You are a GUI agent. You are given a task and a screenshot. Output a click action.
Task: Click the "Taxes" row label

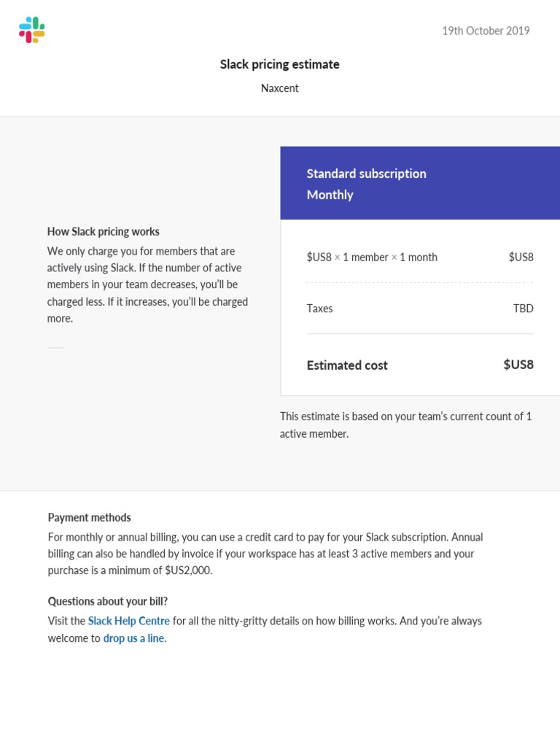pos(319,309)
